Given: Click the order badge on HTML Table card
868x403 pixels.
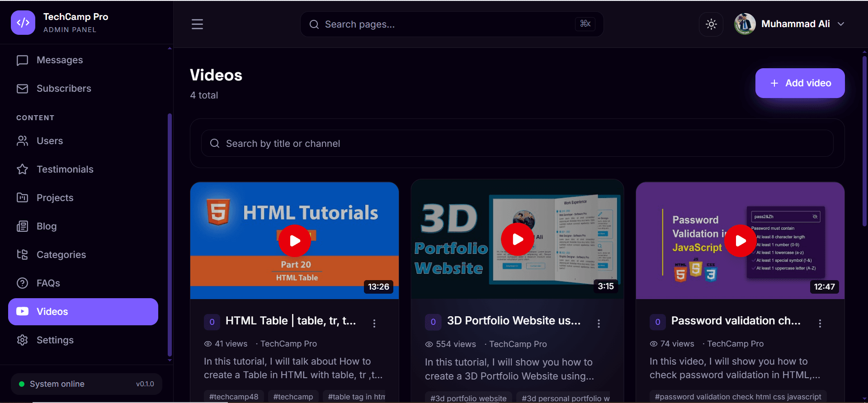Looking at the screenshot, I should pos(212,322).
